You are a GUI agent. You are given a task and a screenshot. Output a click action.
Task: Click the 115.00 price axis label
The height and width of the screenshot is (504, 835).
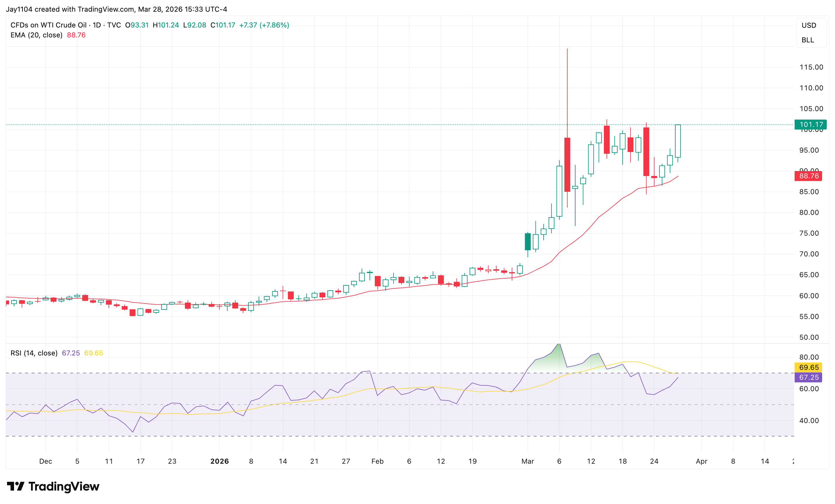pyautogui.click(x=811, y=67)
